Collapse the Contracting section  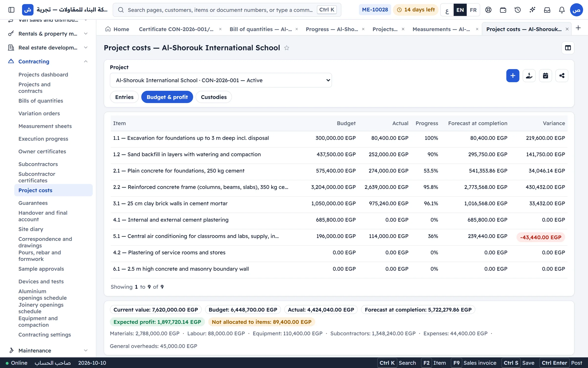(48, 61)
